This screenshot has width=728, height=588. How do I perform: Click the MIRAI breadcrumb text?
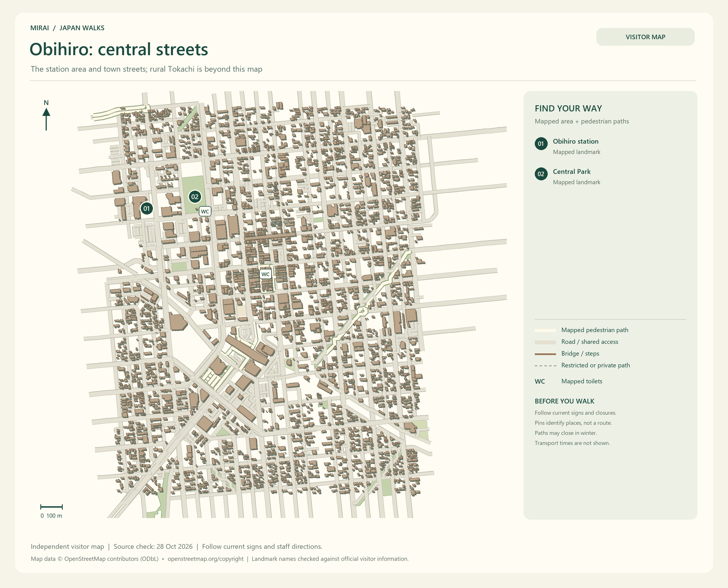click(x=40, y=28)
